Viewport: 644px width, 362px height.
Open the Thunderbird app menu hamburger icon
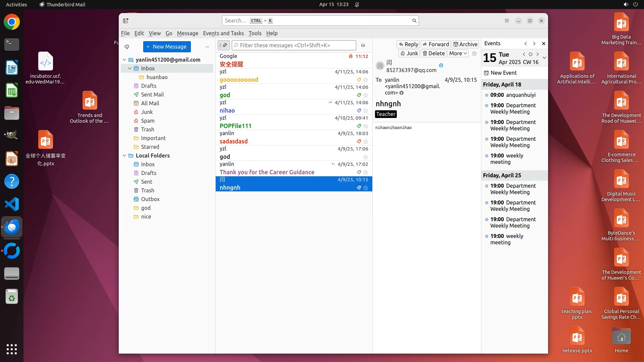[507, 21]
